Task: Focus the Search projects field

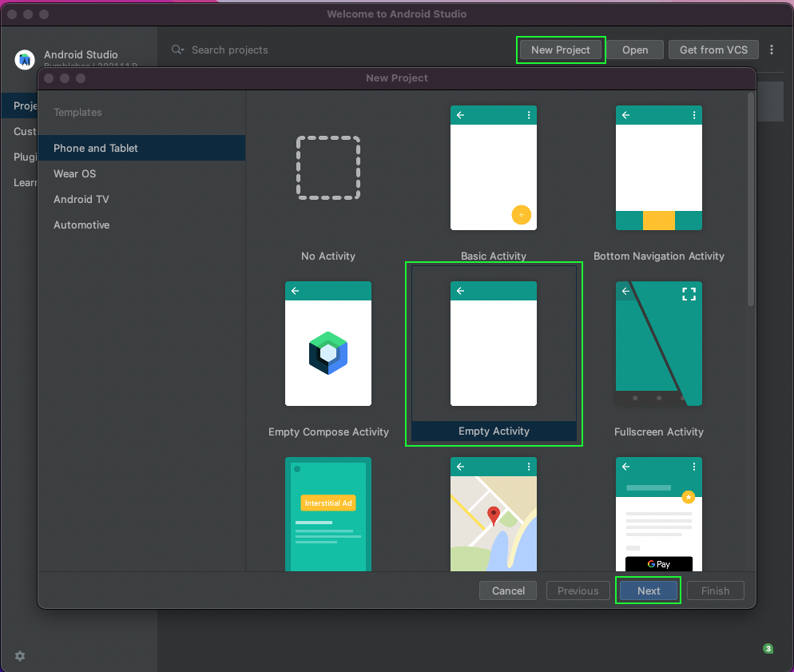Action: tap(229, 50)
